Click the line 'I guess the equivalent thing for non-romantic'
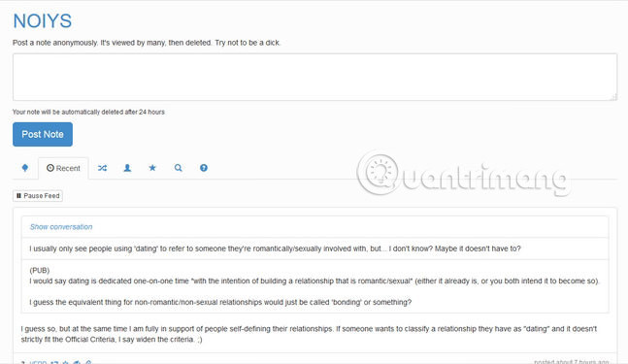Screen dimensions: 628x364 (220, 302)
